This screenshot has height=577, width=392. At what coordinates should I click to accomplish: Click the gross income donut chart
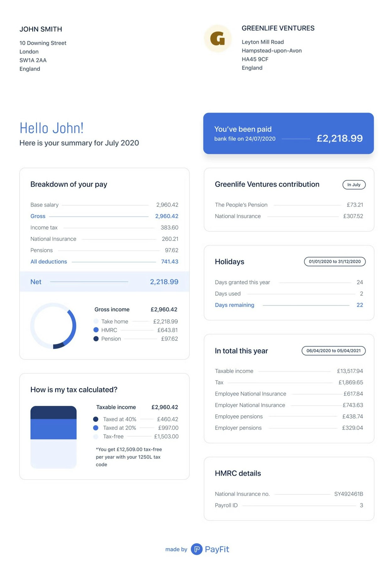[53, 326]
